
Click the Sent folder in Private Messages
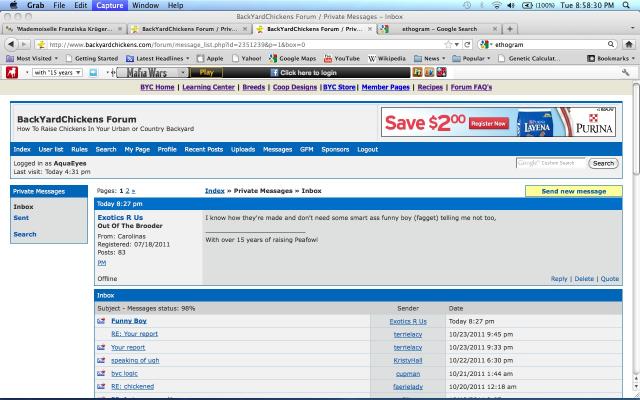pos(21,217)
